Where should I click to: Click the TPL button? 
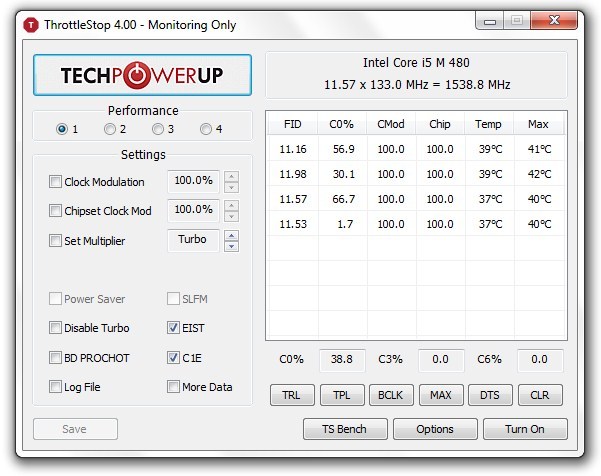tap(342, 395)
